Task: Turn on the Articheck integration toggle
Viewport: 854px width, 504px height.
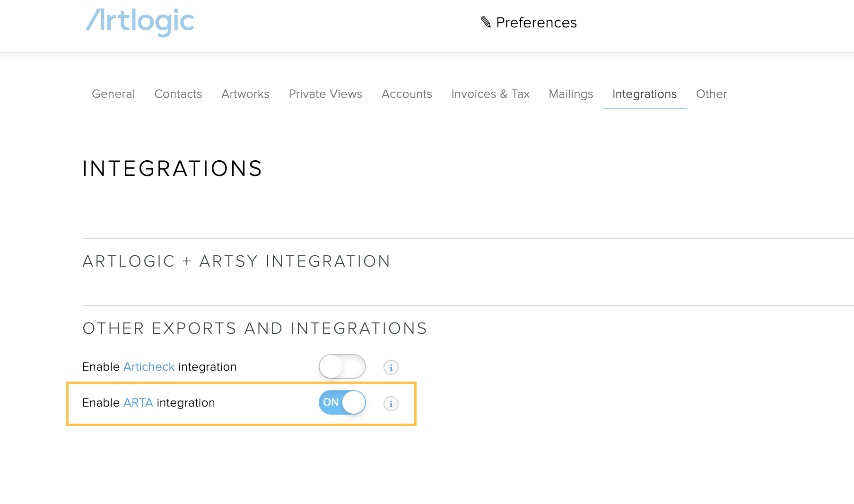Action: tap(342, 366)
